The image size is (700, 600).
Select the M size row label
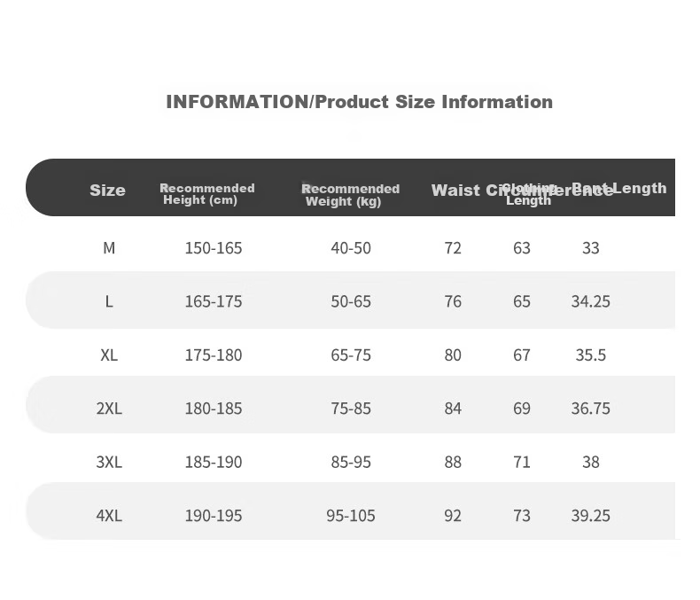click(x=109, y=248)
